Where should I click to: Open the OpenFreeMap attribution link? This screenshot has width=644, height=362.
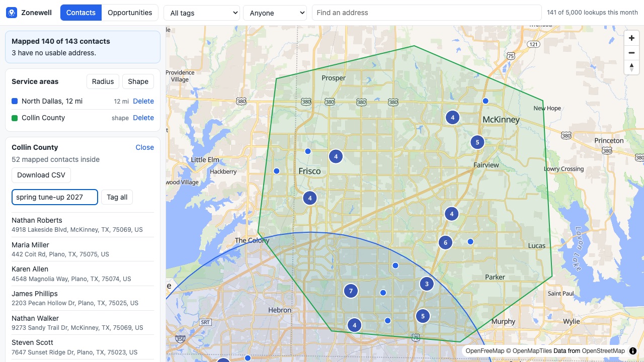485,351
